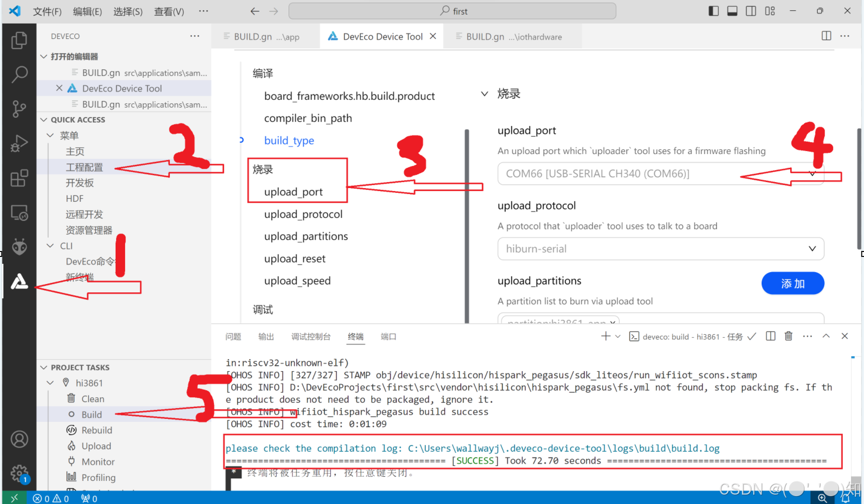Viewport: 864px width, 504px height.
Task: Switch to the 端口 panel tab
Action: [388, 337]
